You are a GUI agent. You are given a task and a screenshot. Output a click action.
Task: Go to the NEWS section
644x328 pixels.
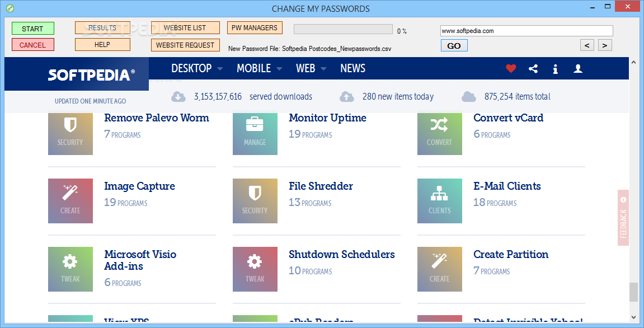(353, 68)
